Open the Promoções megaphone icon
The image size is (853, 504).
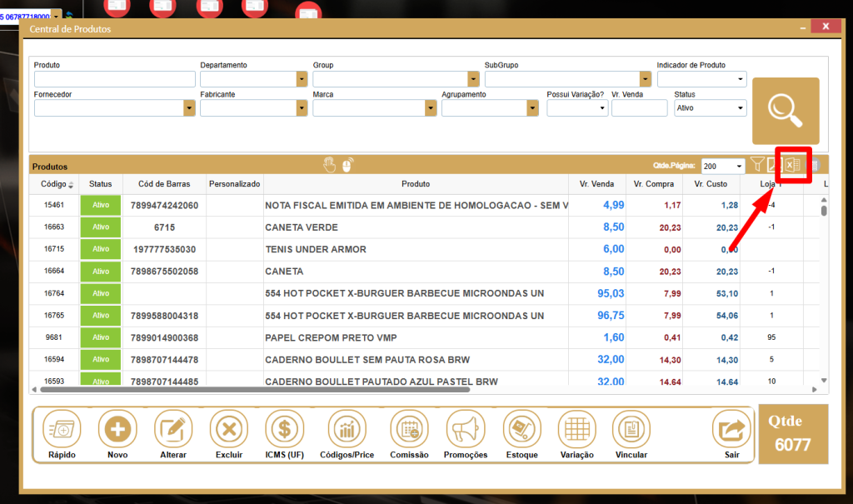[x=466, y=430]
